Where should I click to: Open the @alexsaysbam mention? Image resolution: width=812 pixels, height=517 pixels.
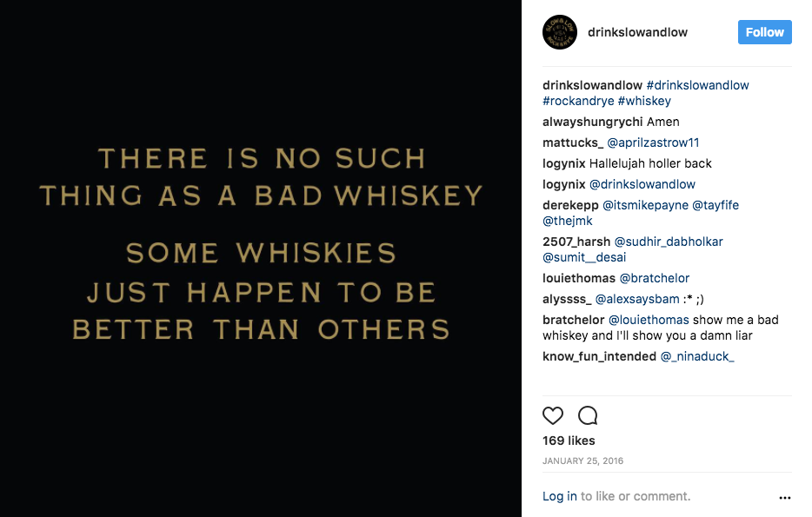637,299
